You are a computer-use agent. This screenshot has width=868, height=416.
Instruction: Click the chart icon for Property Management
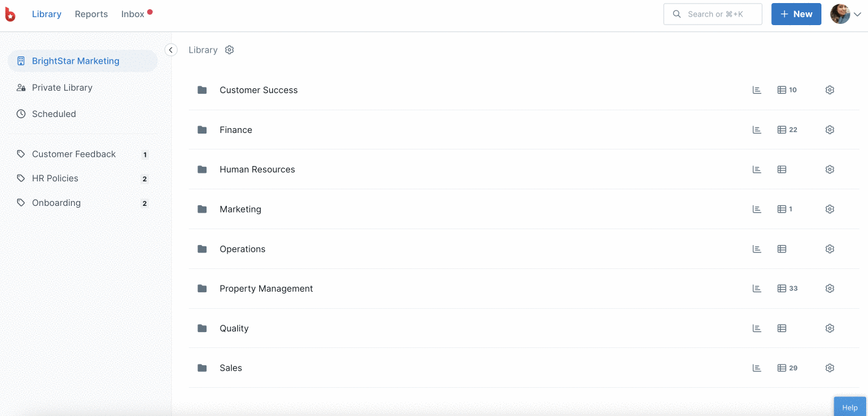tap(757, 289)
